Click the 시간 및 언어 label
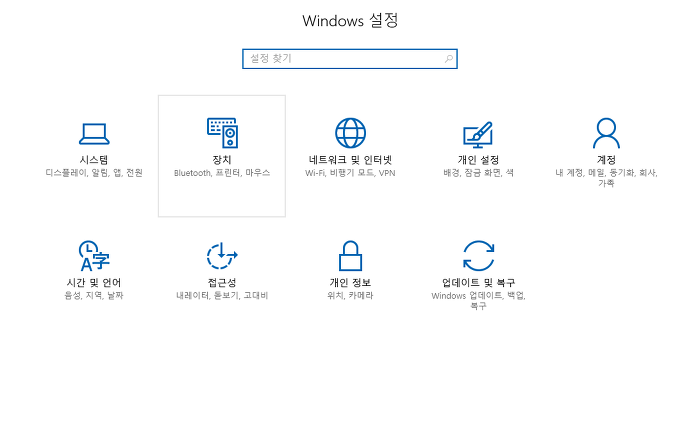 (94, 282)
